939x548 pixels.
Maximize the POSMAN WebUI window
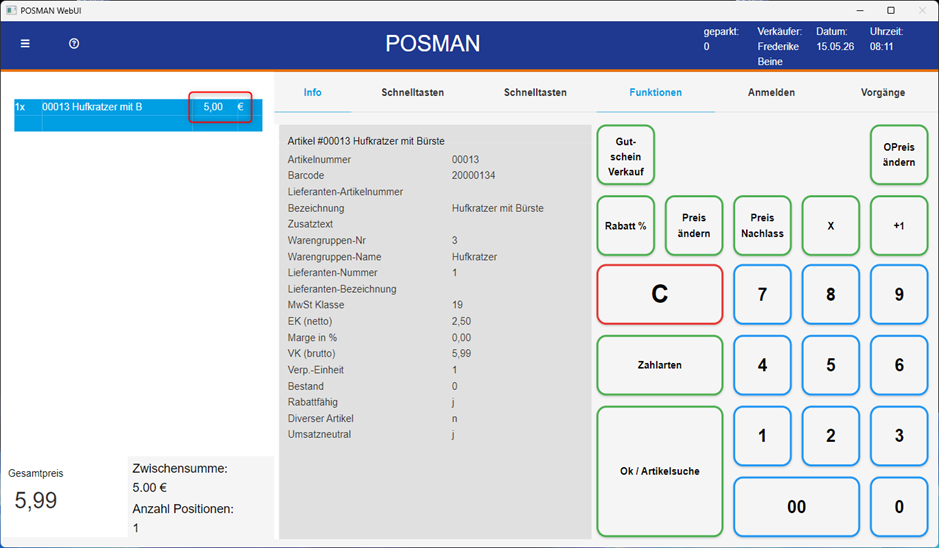tap(891, 10)
